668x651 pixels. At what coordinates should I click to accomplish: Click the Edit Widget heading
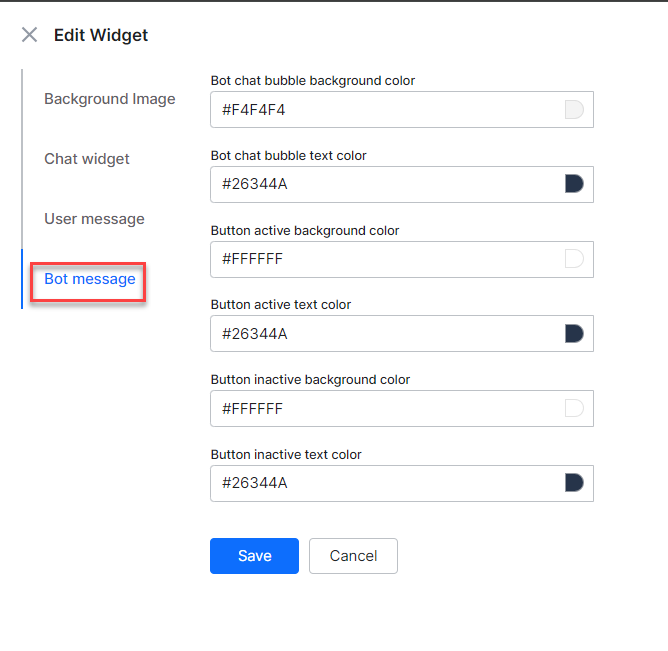pyautogui.click(x=101, y=35)
